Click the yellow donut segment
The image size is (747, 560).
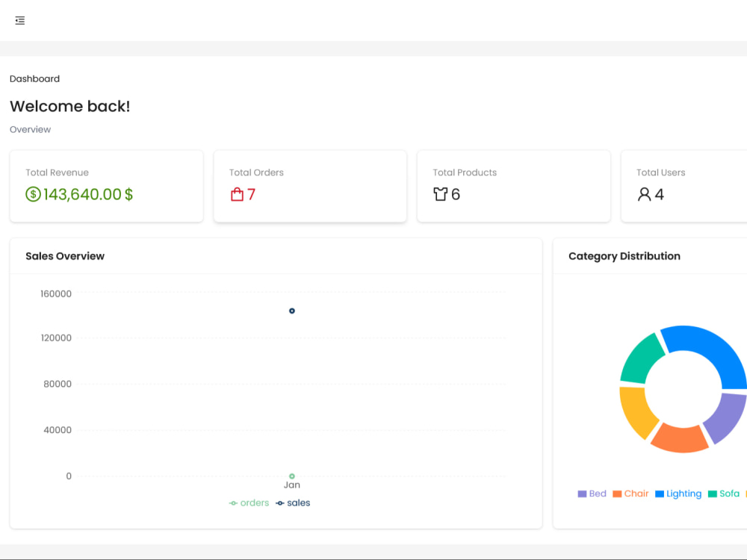pyautogui.click(x=637, y=411)
